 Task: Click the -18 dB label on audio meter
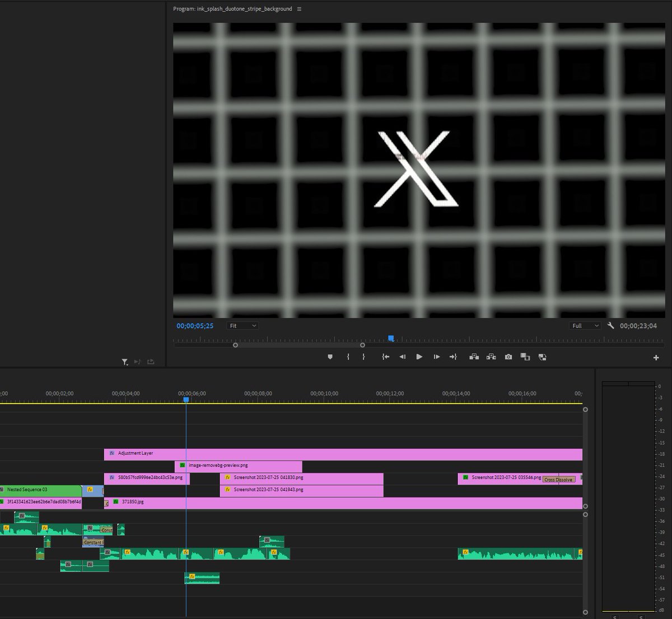tap(661, 454)
